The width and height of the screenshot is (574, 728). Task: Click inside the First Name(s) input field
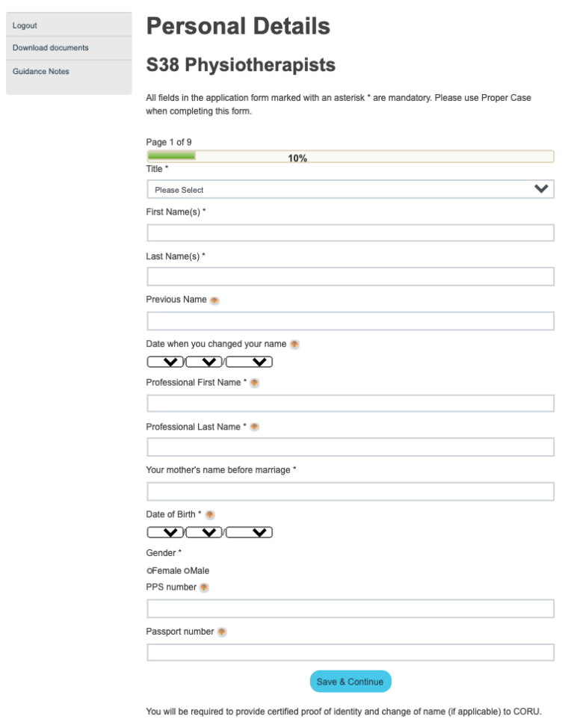[350, 232]
